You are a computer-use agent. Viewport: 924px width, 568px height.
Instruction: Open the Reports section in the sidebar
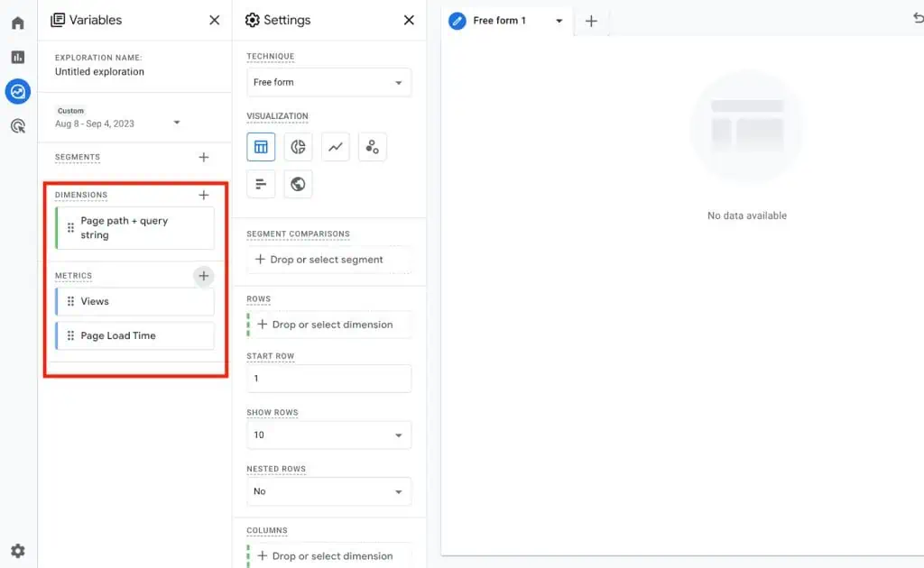(x=18, y=57)
